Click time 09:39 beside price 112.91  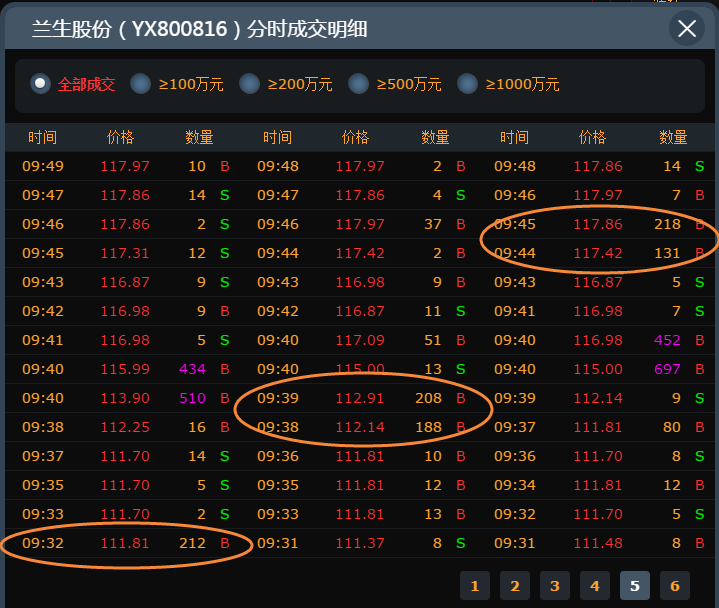click(x=278, y=398)
